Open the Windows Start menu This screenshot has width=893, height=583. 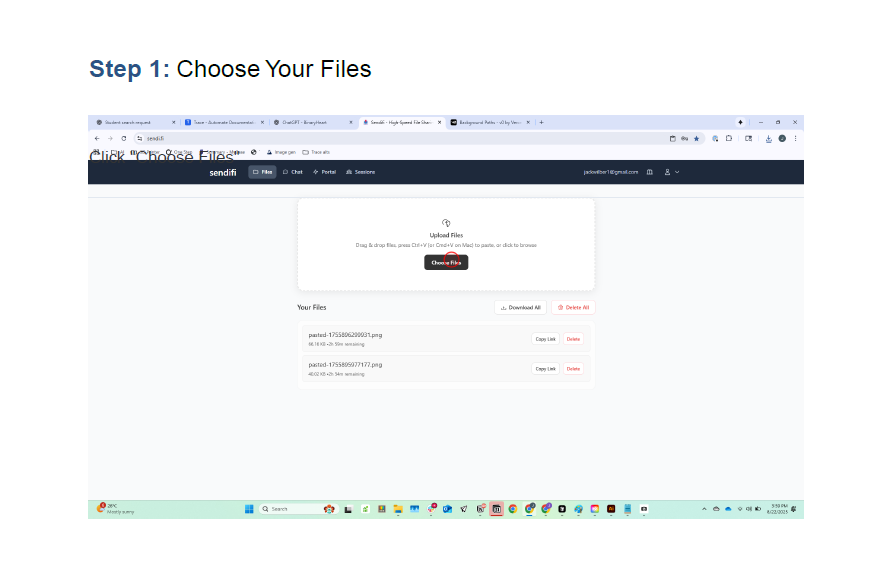coord(249,509)
